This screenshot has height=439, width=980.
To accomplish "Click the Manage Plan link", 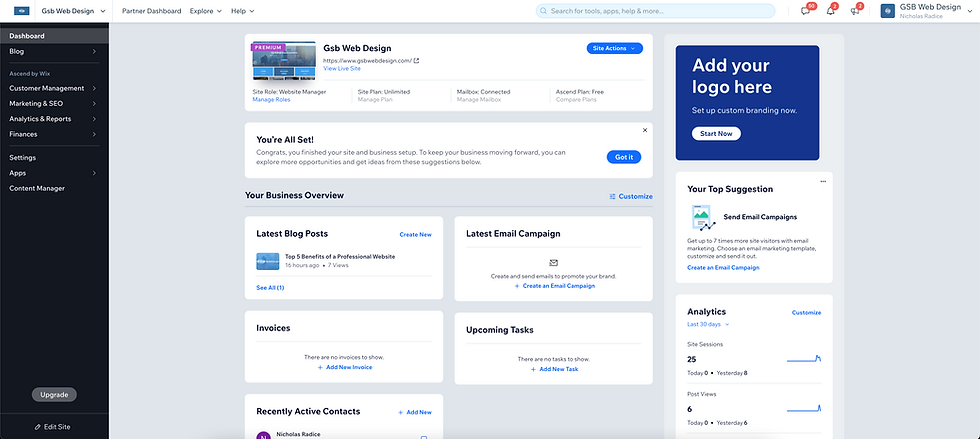I will coord(375,99).
